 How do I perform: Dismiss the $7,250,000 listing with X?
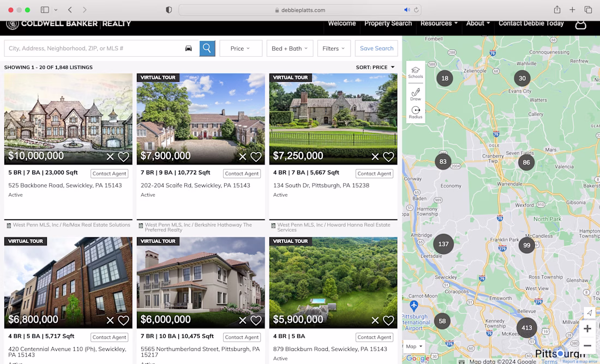[375, 157]
